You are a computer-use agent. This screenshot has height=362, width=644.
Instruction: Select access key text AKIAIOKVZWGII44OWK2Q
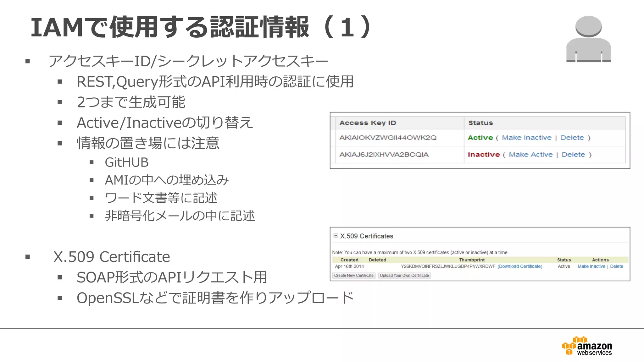[x=388, y=138]
